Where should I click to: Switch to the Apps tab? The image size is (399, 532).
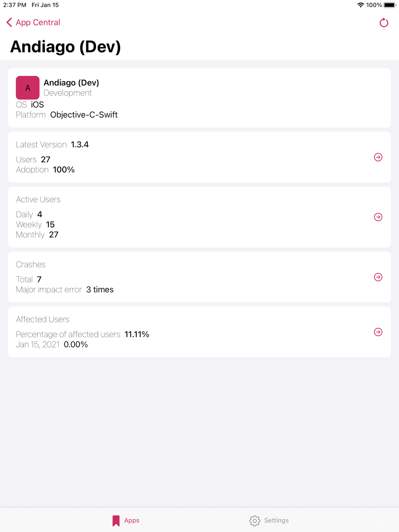click(x=125, y=520)
